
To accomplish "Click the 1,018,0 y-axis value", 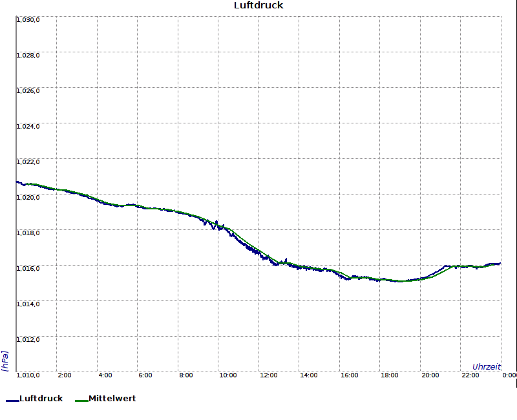I will [28, 233].
